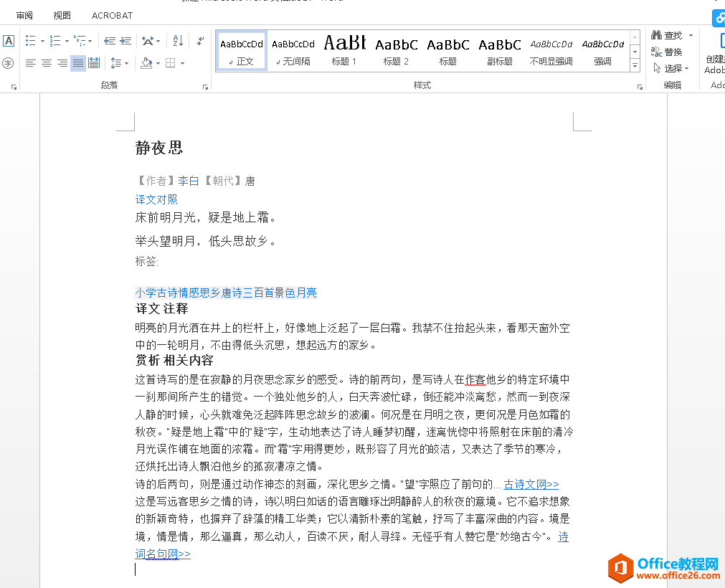Apply the 不明显强调 style
This screenshot has height=588, width=725.
coord(551,51)
